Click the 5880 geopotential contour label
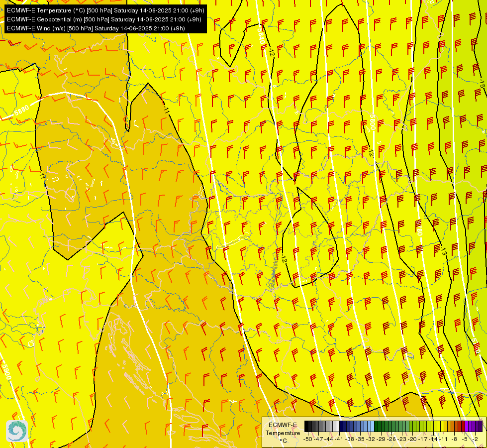Image resolution: width=487 pixels, height=448 pixels. click(21, 111)
